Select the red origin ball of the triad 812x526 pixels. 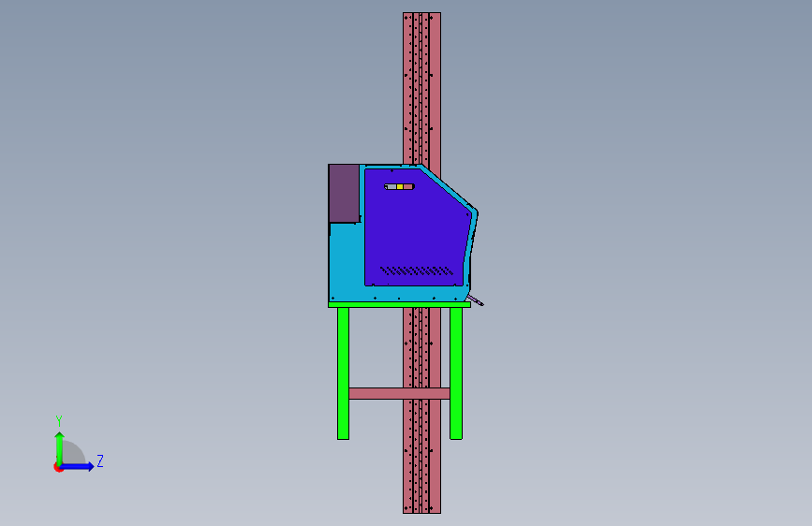pos(58,467)
